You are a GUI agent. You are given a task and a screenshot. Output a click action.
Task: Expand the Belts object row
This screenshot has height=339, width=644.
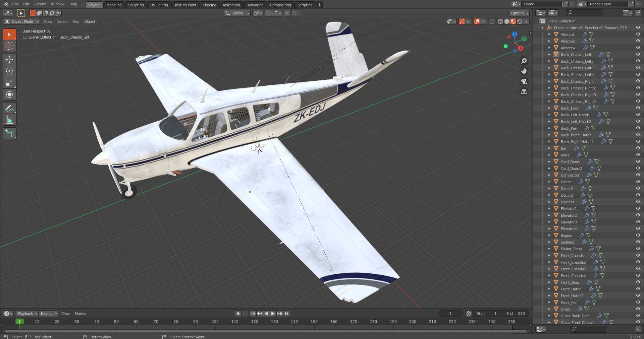(549, 155)
